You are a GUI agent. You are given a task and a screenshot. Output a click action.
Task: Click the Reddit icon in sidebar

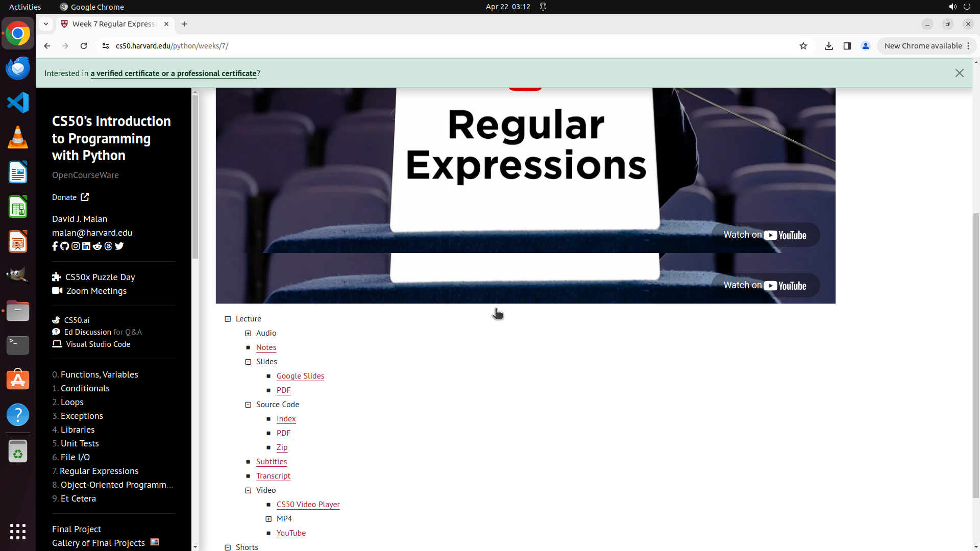coord(97,246)
